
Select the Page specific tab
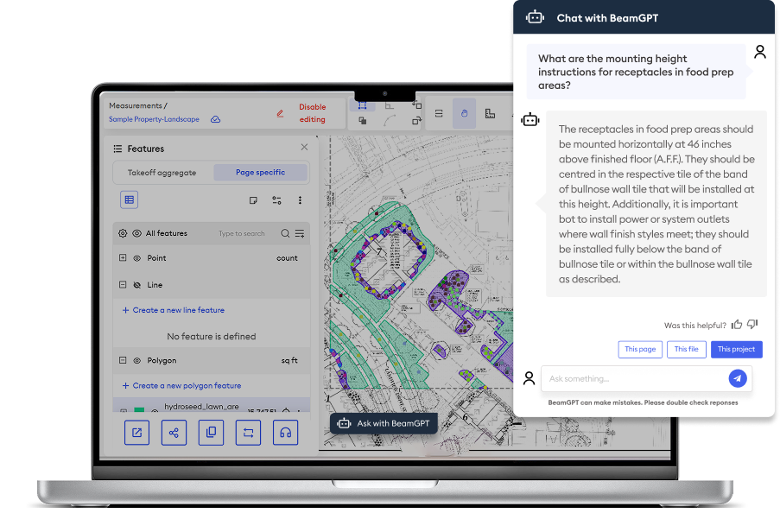coord(260,173)
